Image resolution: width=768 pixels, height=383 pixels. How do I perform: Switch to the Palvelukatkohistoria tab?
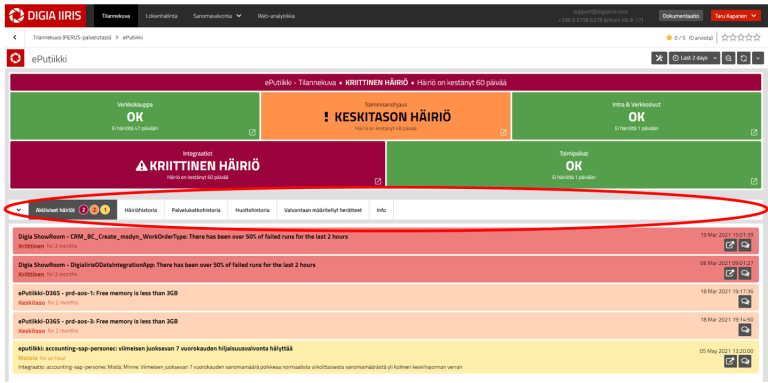[196, 210]
